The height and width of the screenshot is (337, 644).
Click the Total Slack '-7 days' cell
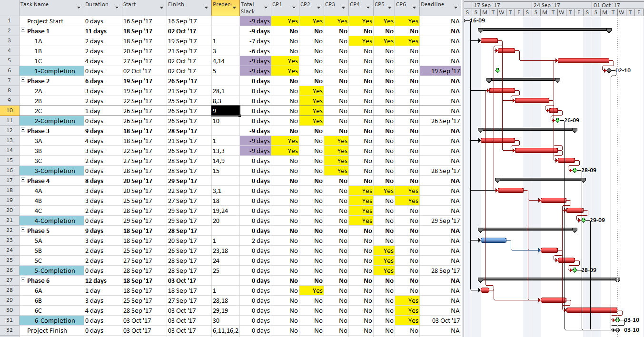255,41
